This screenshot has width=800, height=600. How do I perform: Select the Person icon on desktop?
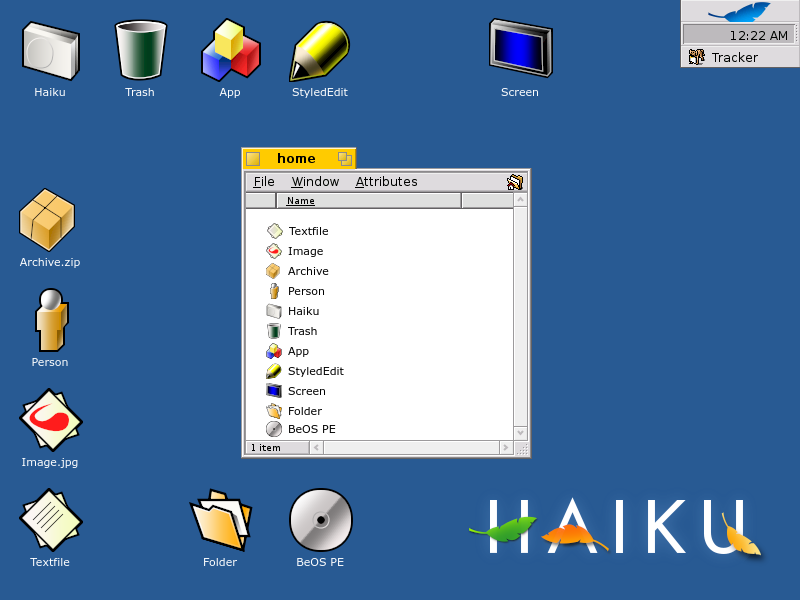(51, 320)
